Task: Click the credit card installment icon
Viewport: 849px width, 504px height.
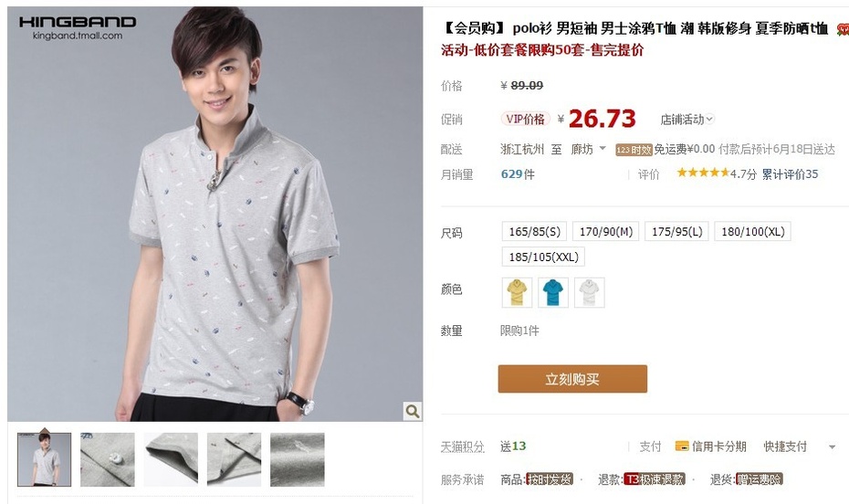Action: (682, 446)
